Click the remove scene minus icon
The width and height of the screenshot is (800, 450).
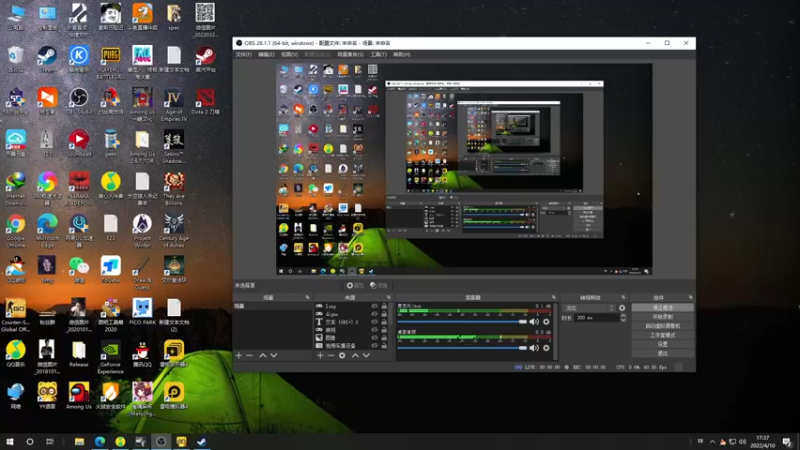(x=249, y=355)
